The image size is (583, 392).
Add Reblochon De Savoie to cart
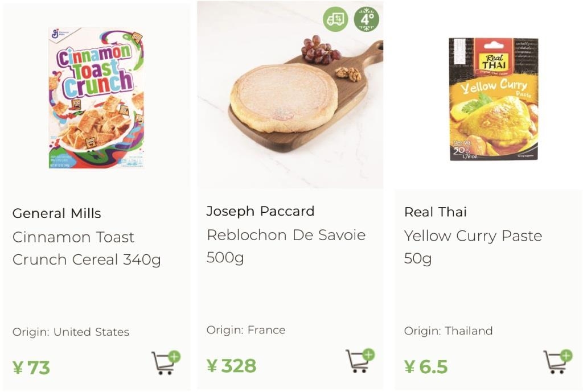(x=360, y=360)
